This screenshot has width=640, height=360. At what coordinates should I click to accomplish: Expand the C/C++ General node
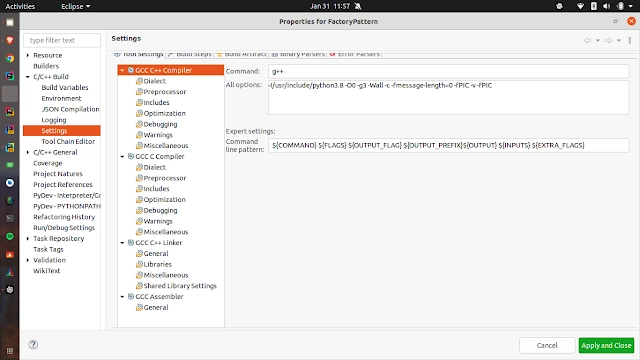pos(28,152)
